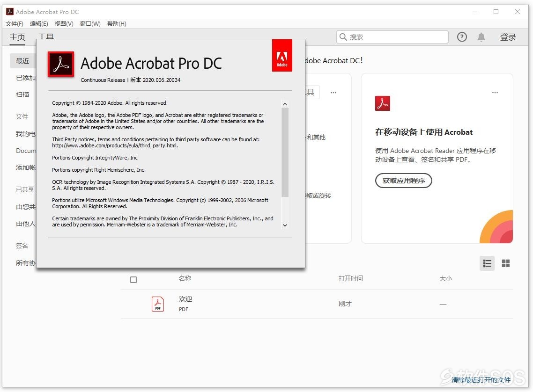Tick the select-all files checkbox
This screenshot has height=392, width=533.
[x=133, y=280]
